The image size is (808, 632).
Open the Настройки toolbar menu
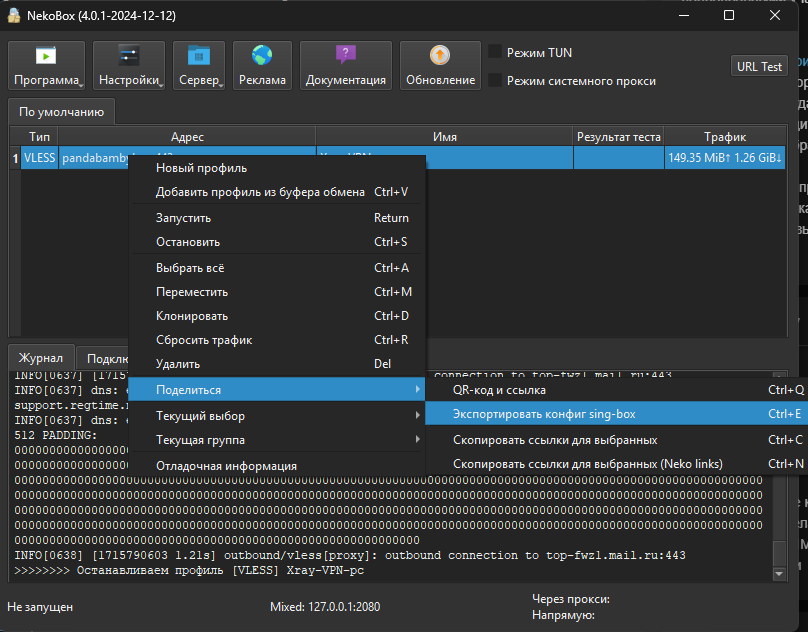click(129, 65)
